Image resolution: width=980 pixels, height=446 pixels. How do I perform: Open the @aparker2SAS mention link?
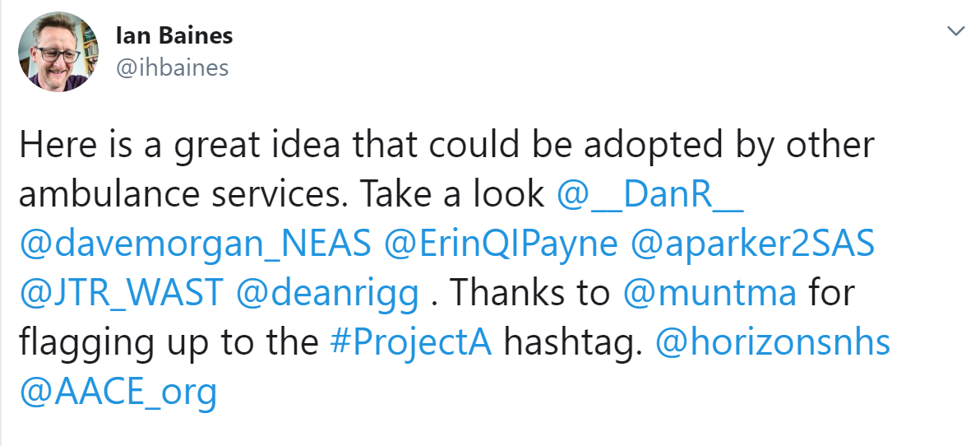tap(752, 244)
